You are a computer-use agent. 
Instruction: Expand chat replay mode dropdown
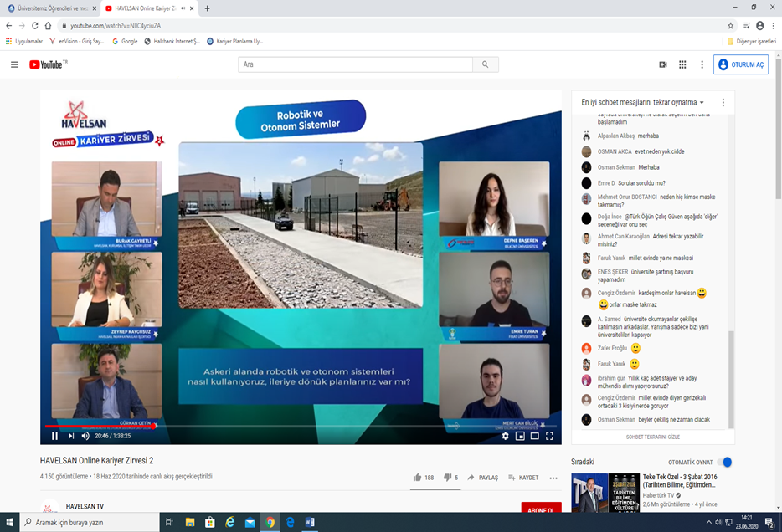click(x=642, y=102)
